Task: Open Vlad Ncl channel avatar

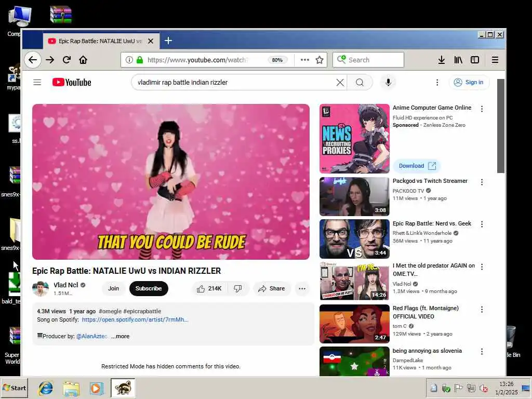Action: point(41,289)
